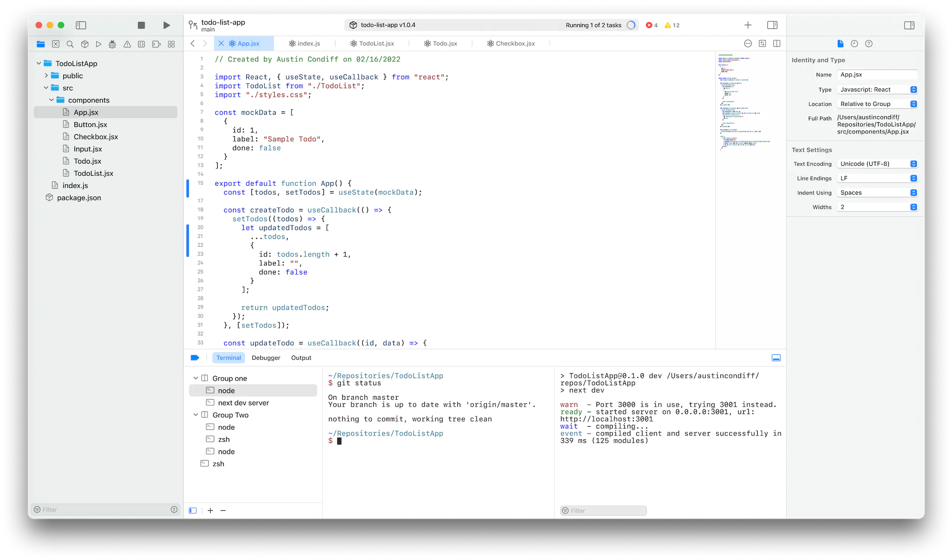Select the Terminal tab in bottom panel
Screen dimensions: 952x560
point(229,357)
